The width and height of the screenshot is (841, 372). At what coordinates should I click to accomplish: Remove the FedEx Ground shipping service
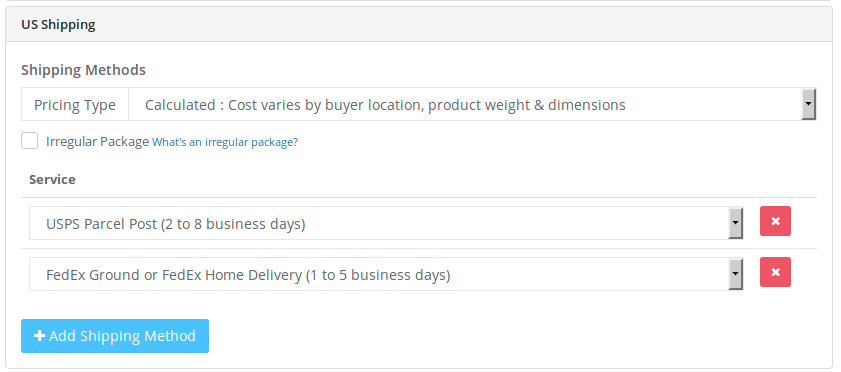click(x=775, y=272)
